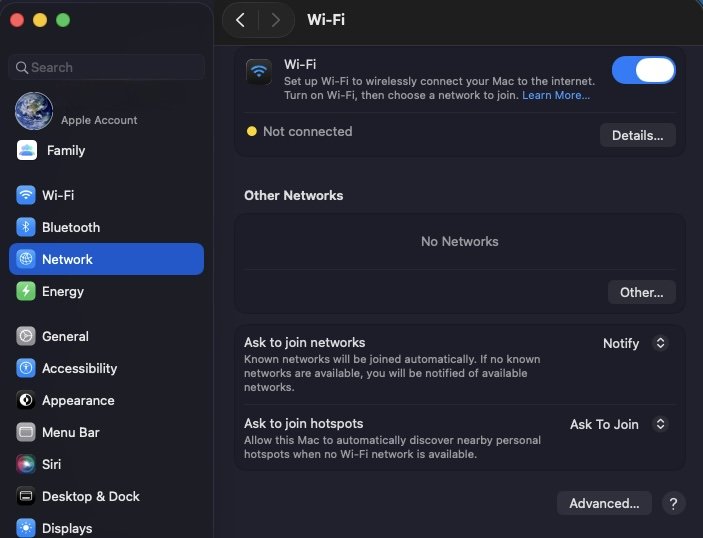The width and height of the screenshot is (703, 538).
Task: Click into the Search field
Action: tap(106, 67)
